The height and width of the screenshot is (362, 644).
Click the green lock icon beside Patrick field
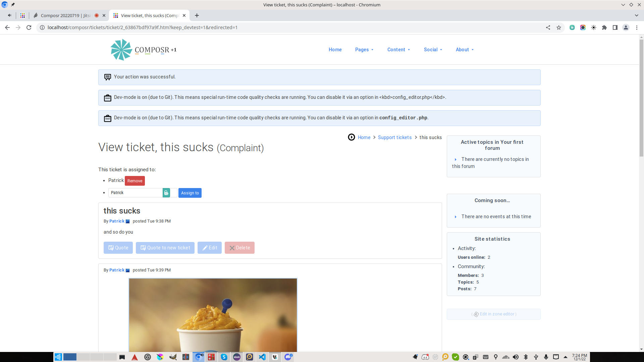point(166,193)
